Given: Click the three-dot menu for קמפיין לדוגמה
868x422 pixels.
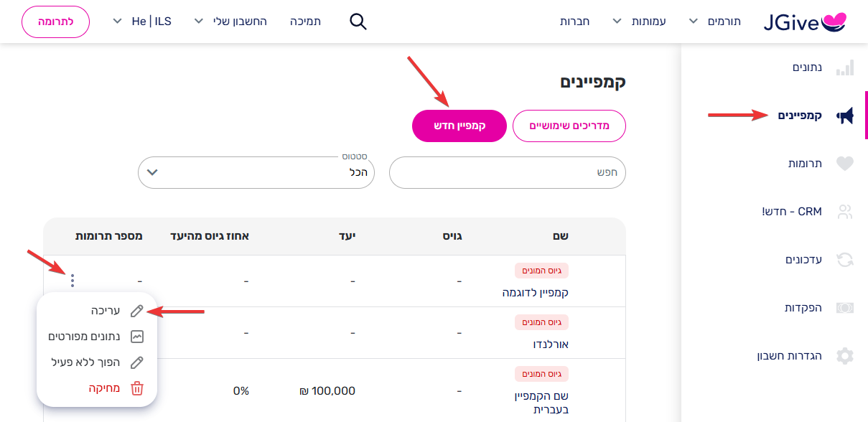Looking at the screenshot, I should [73, 281].
